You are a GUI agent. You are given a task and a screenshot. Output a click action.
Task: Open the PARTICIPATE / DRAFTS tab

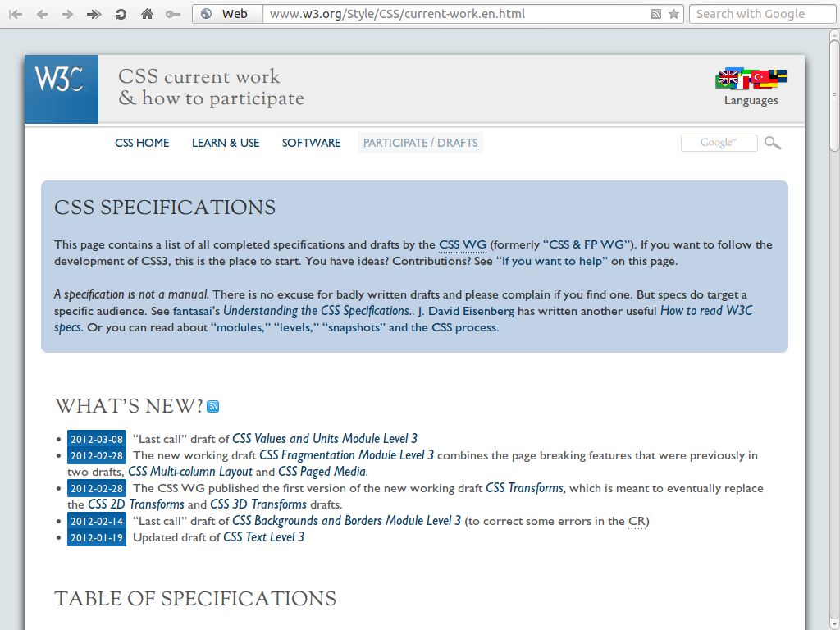coord(420,143)
